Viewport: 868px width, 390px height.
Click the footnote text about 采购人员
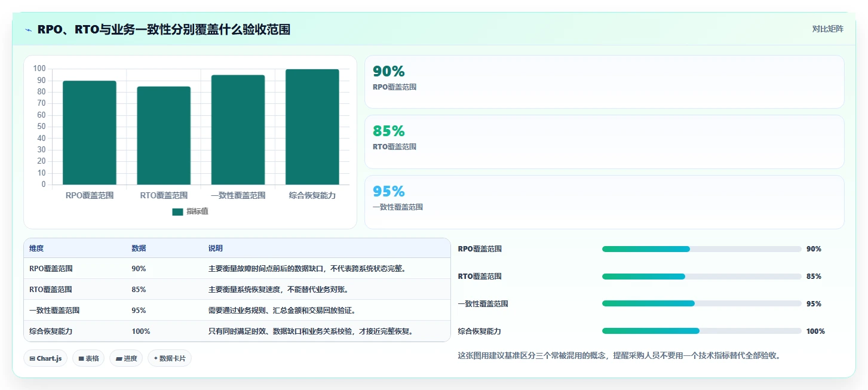(x=619, y=355)
